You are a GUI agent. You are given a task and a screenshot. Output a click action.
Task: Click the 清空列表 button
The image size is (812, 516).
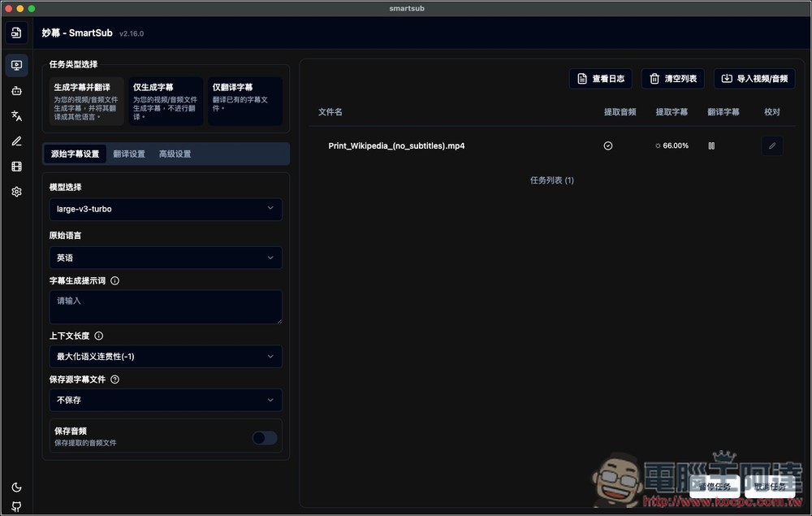(x=673, y=79)
